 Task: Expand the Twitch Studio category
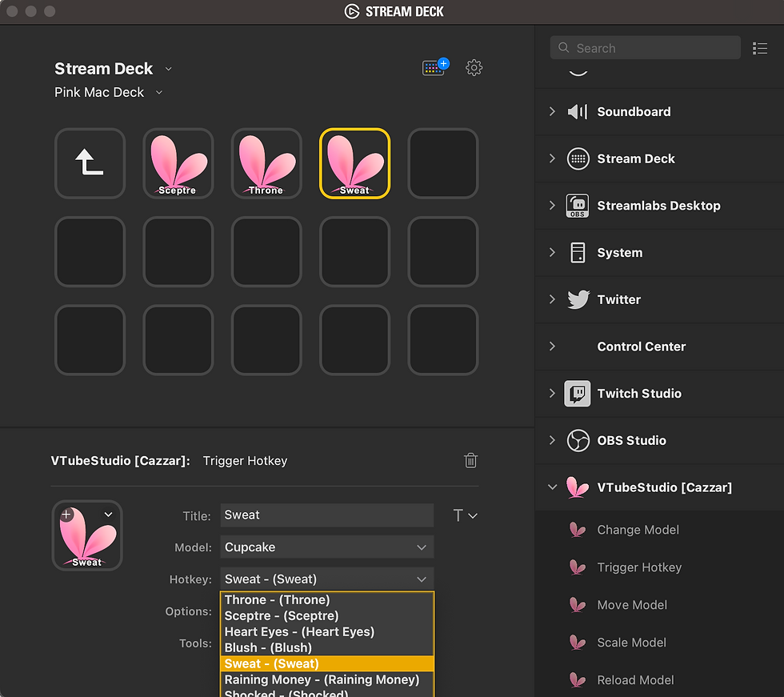click(552, 394)
